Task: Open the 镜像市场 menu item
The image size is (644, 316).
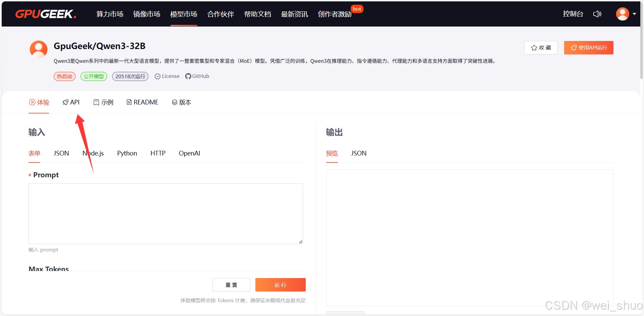Action: (147, 14)
